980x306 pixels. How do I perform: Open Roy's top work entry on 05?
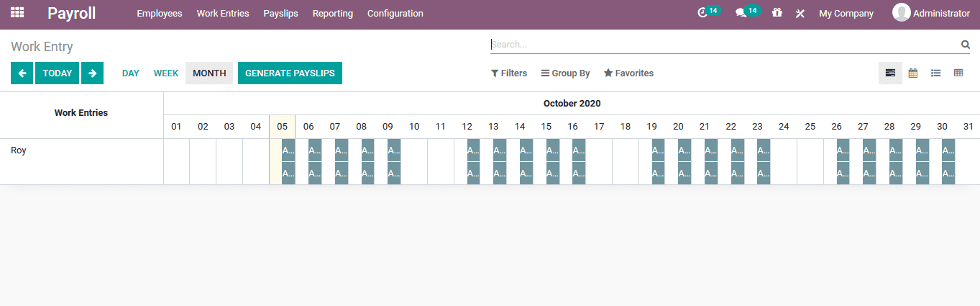(288, 150)
